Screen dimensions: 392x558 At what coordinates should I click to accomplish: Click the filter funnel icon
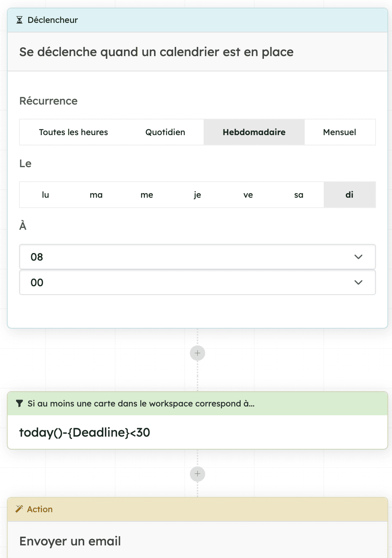[x=19, y=403]
